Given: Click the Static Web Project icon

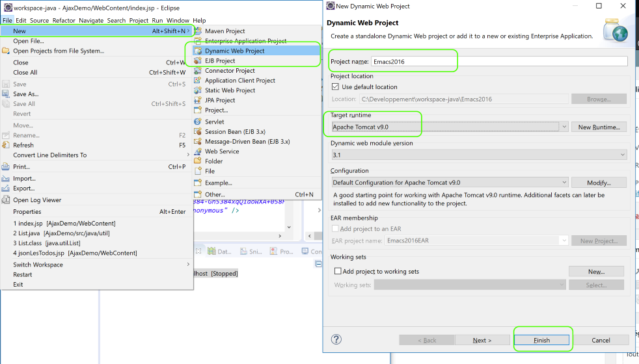Looking at the screenshot, I should click(198, 90).
